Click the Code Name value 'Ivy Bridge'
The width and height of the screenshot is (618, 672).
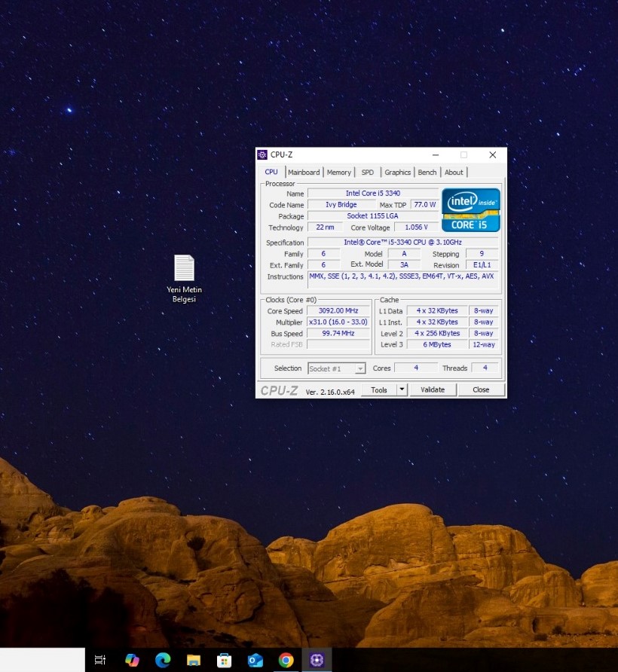(341, 205)
